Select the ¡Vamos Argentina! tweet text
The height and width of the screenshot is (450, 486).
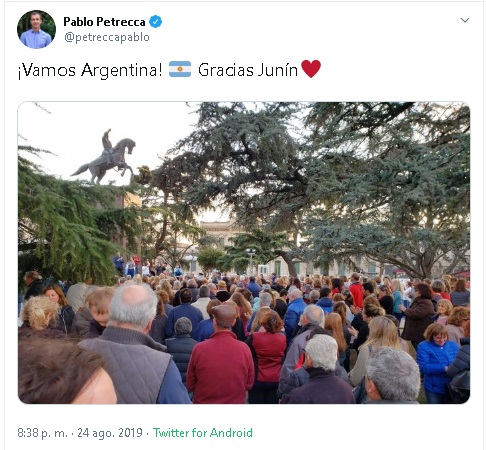click(x=90, y=70)
